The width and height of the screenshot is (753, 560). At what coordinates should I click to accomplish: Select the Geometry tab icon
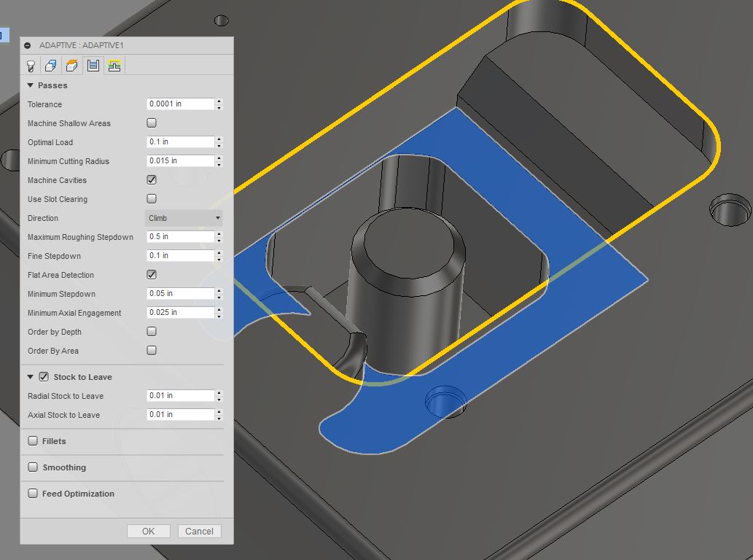point(50,65)
